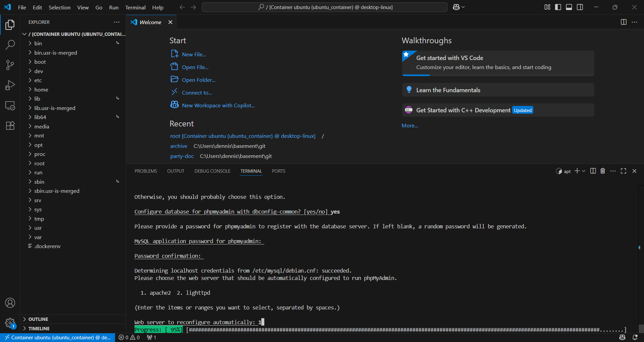This screenshot has width=644, height=342.
Task: Open the Remote Explorer view
Action: tap(10, 106)
